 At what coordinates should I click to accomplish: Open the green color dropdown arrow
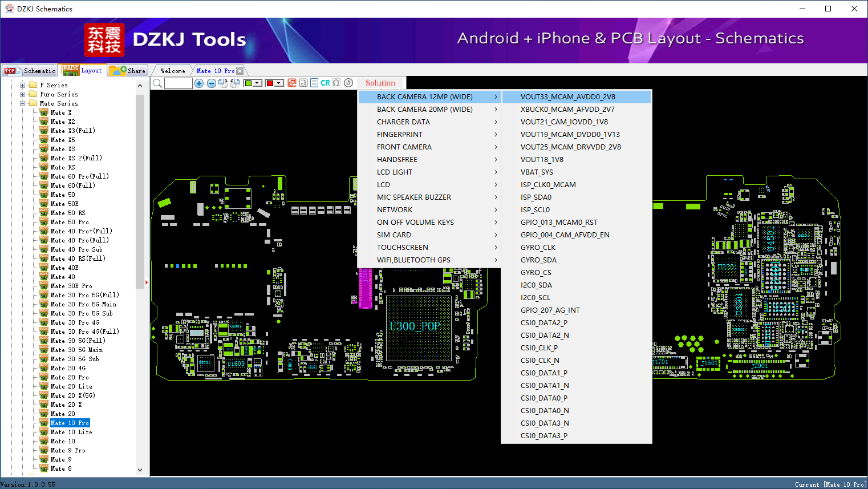(258, 83)
